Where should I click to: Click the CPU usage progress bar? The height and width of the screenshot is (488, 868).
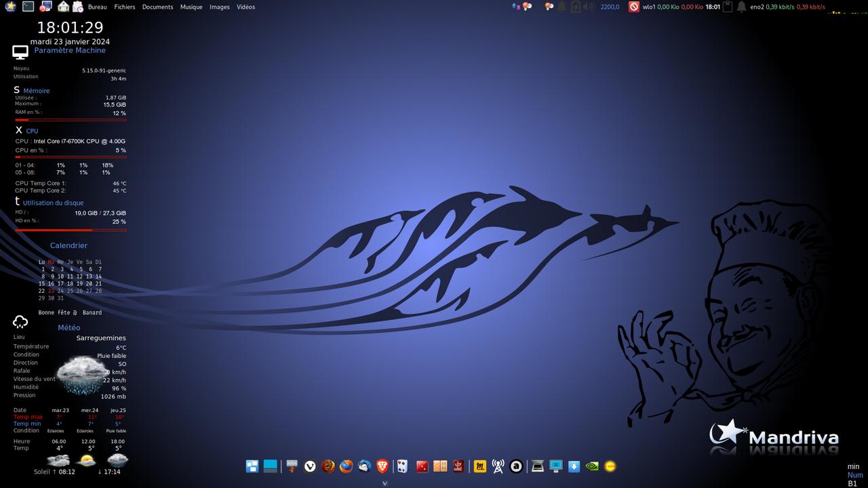pyautogui.click(x=71, y=157)
